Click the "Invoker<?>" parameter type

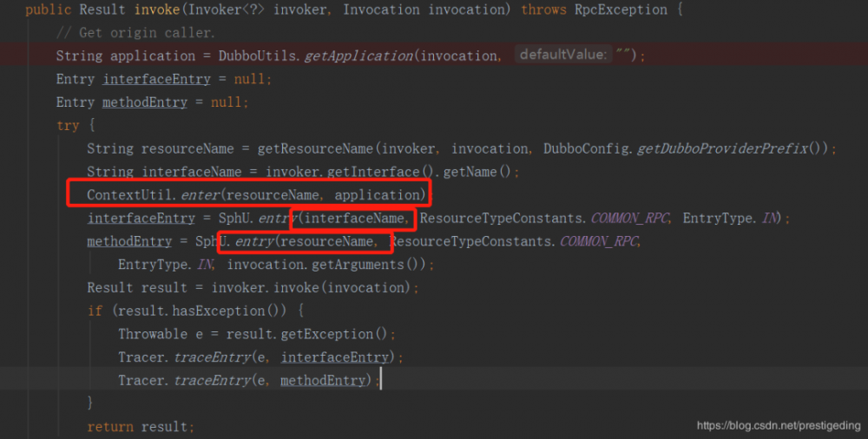[x=226, y=10]
